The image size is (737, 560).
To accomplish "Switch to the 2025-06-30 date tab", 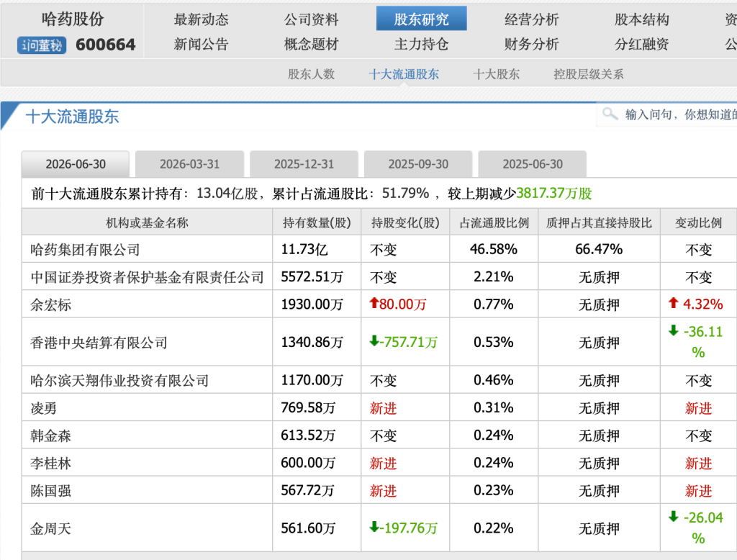I will click(533, 164).
